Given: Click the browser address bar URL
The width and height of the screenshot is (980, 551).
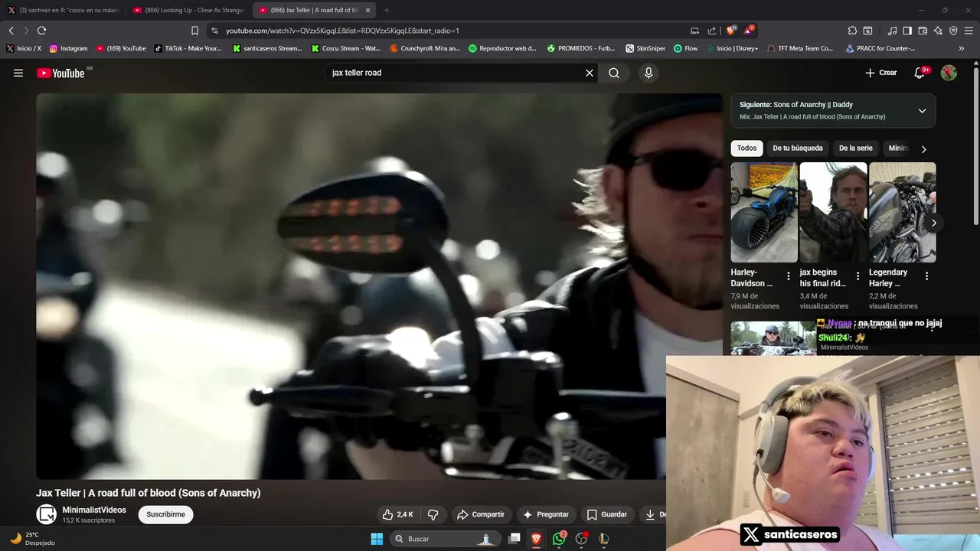Looking at the screenshot, I should coord(342,31).
